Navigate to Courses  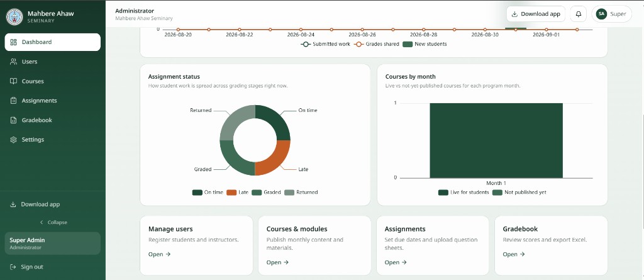(53, 81)
